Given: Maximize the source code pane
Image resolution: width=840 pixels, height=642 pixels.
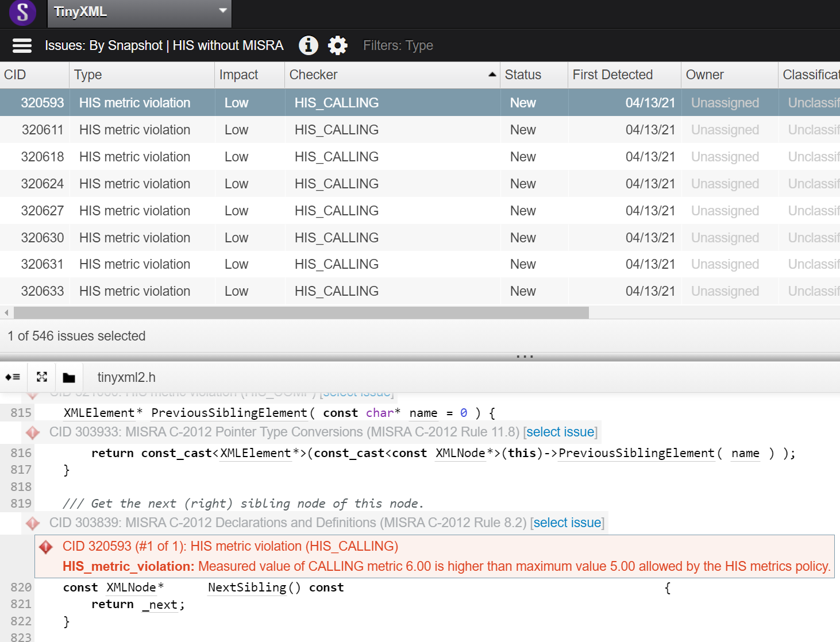Looking at the screenshot, I should click(x=41, y=377).
